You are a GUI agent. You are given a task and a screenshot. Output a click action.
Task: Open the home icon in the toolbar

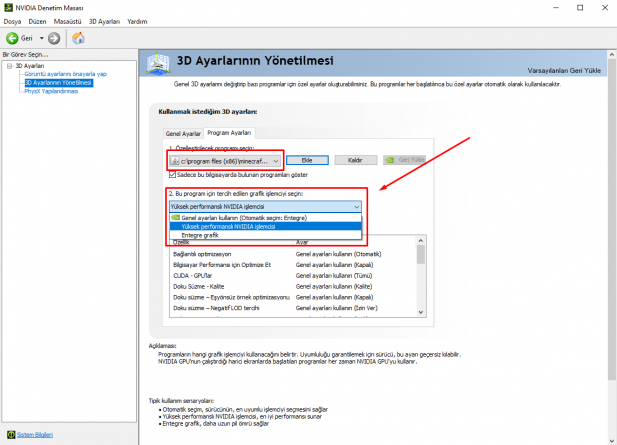point(78,38)
